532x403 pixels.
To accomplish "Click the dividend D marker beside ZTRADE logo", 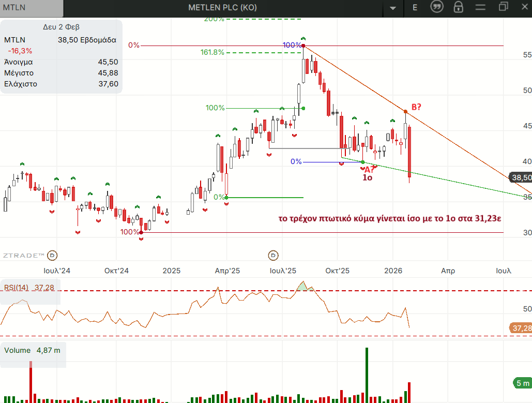I will (x=52, y=255).
